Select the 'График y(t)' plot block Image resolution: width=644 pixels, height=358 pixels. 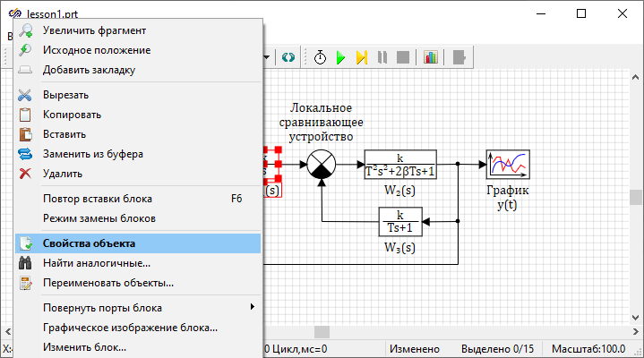pyautogui.click(x=508, y=165)
